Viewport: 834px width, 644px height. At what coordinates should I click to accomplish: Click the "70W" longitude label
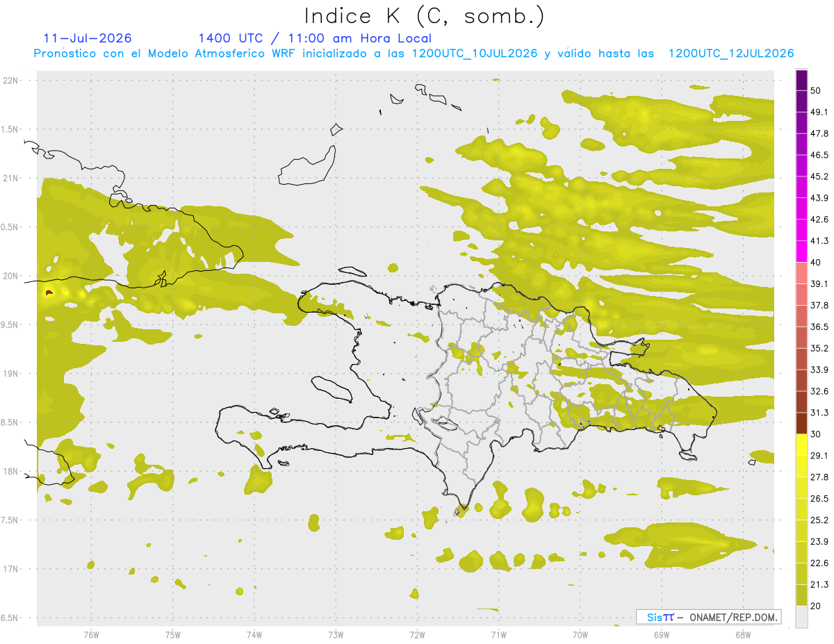click(580, 635)
